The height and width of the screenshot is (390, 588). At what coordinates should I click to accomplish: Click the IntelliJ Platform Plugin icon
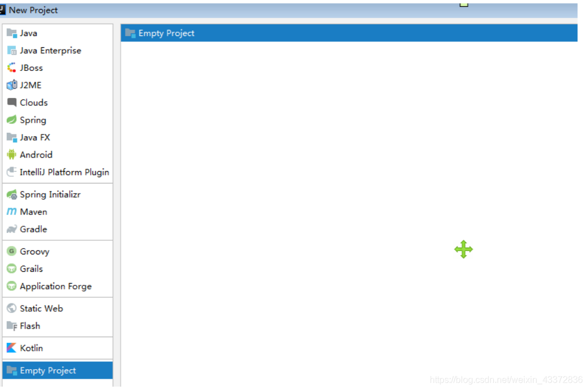click(x=12, y=172)
